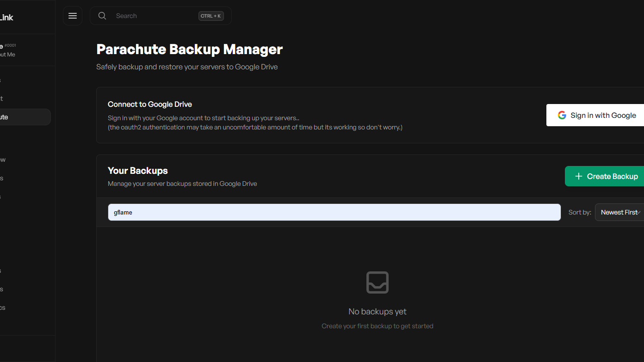Click the empty inbox tray icon
644x362 pixels.
click(x=377, y=282)
